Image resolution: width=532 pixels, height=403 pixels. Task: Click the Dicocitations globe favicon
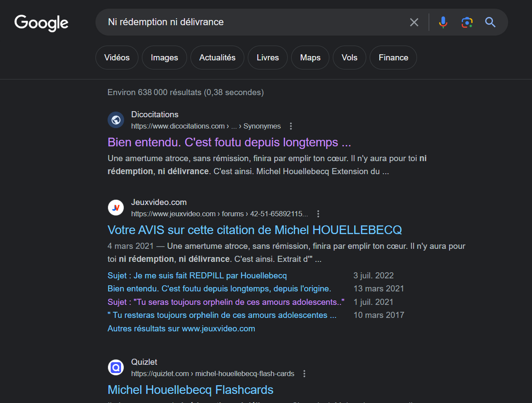[x=116, y=120]
